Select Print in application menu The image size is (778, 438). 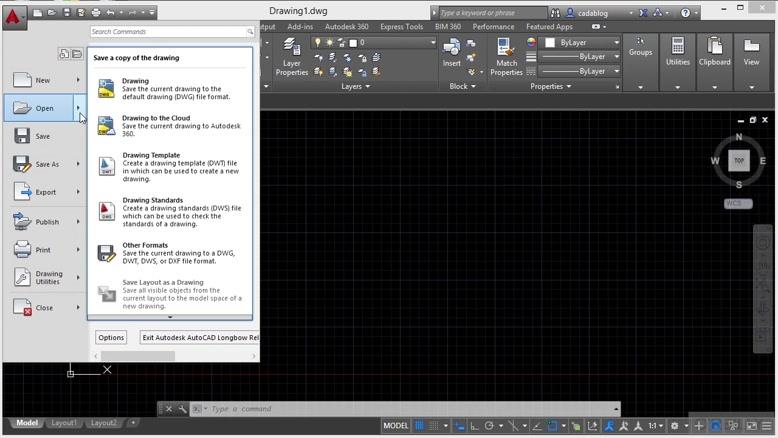coord(43,250)
